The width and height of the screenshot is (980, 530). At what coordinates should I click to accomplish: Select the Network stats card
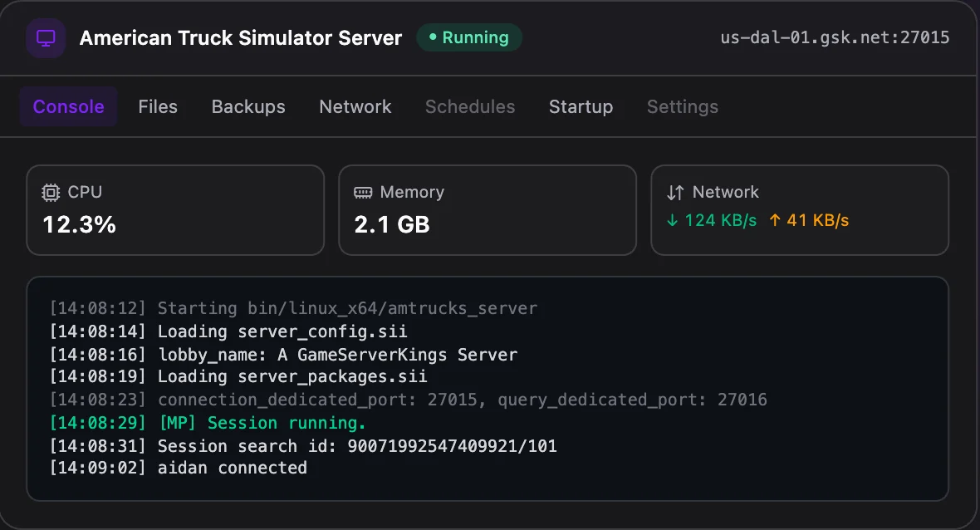coord(800,210)
